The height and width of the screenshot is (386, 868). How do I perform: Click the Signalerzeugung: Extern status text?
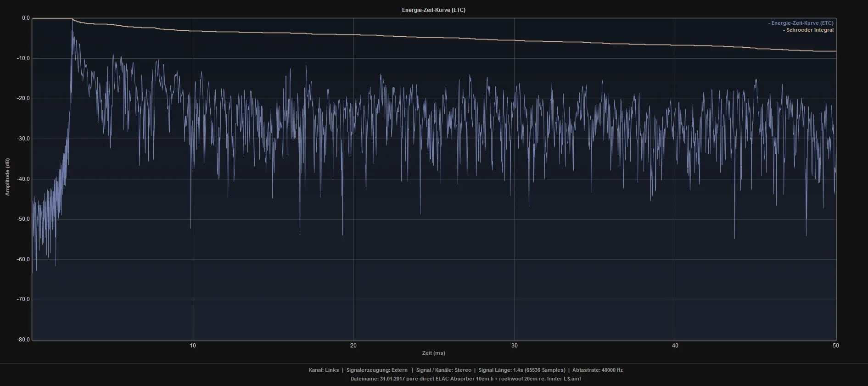point(377,370)
